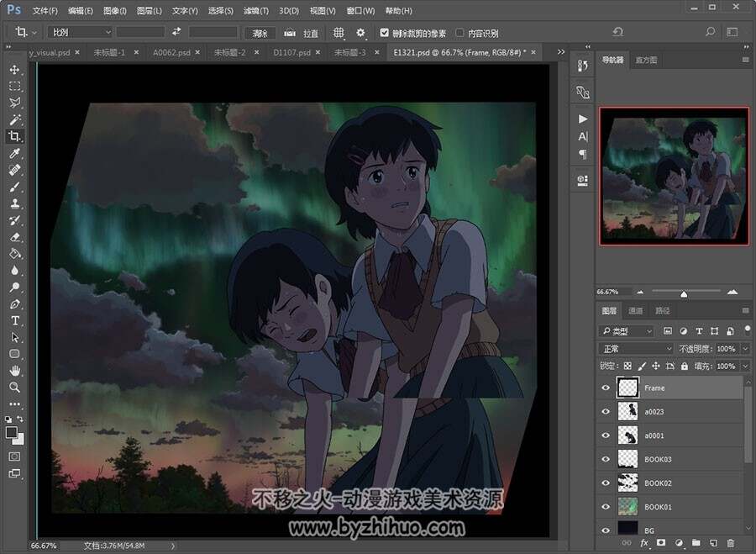This screenshot has width=756, height=554.
Task: Open crop overlay grid options
Action: coord(339,32)
